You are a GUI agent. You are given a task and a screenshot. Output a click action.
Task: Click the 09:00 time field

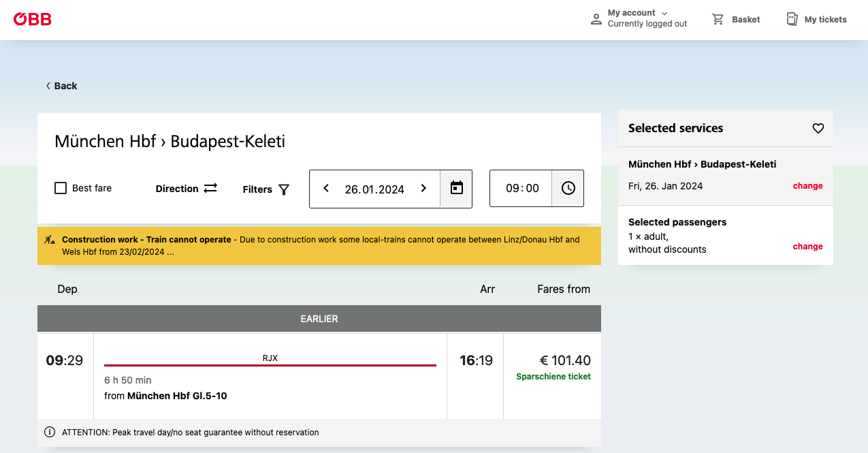522,189
